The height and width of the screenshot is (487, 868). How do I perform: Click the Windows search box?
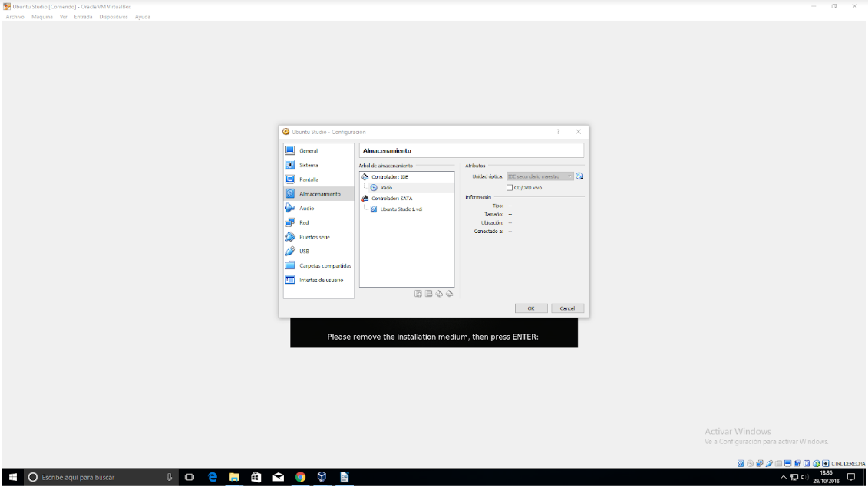tap(92, 477)
